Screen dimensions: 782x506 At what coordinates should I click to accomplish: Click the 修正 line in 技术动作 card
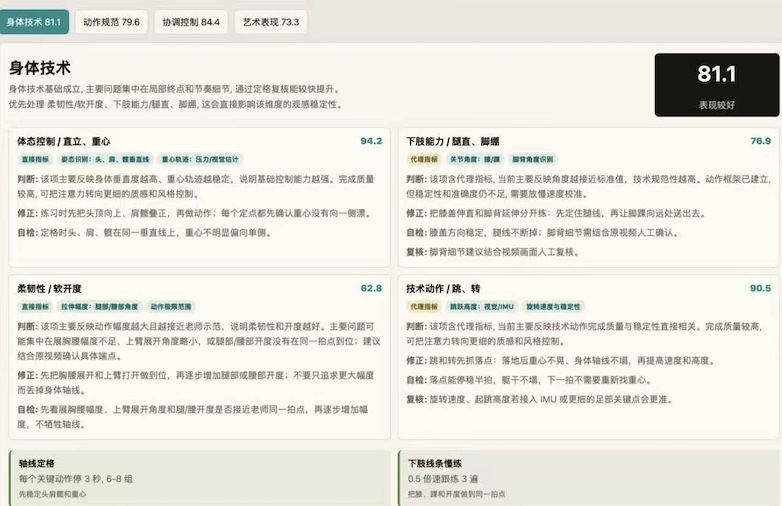[x=561, y=360]
